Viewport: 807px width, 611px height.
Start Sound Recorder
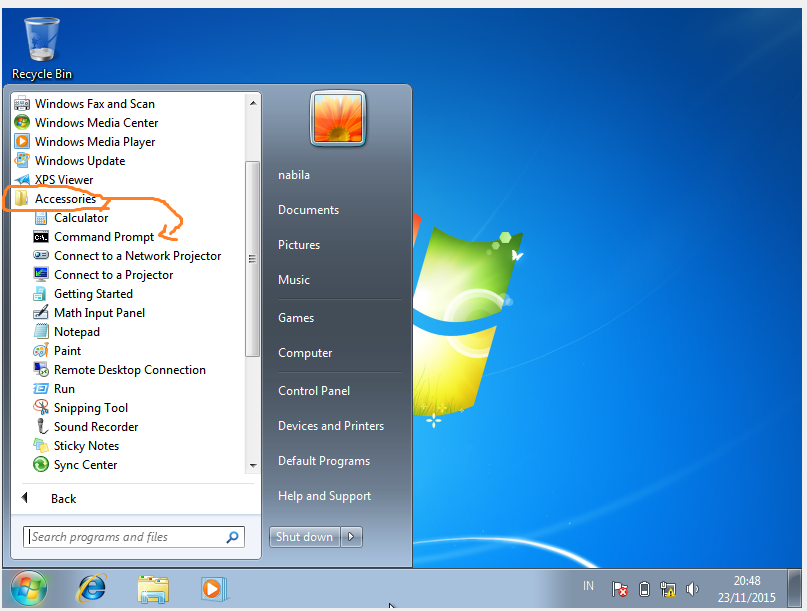pyautogui.click(x=92, y=426)
